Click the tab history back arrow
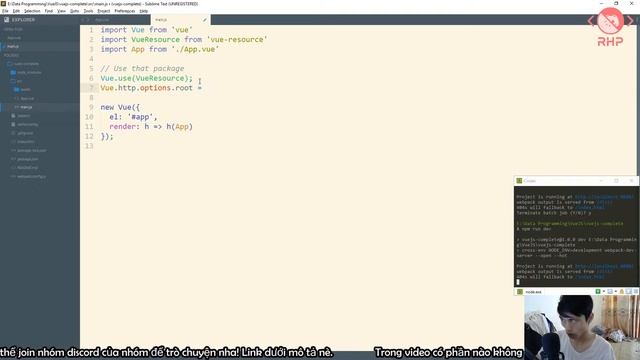The height and width of the screenshot is (360, 640). (82, 20)
